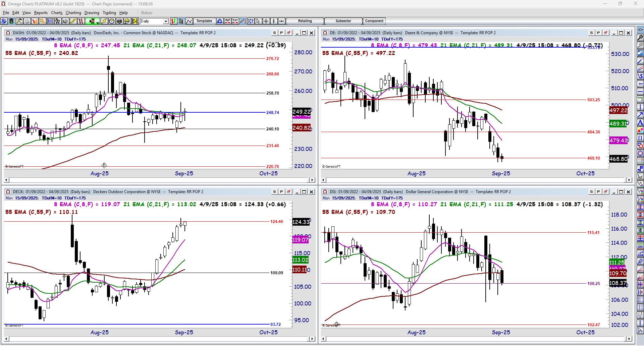
Task: Open the Drawing menu
Action: click(x=92, y=13)
